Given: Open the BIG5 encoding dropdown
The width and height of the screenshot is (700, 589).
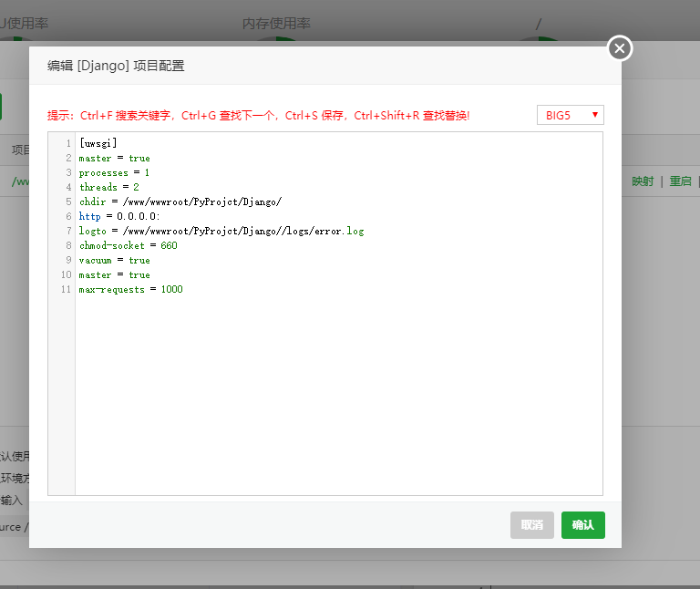Looking at the screenshot, I should [570, 115].
